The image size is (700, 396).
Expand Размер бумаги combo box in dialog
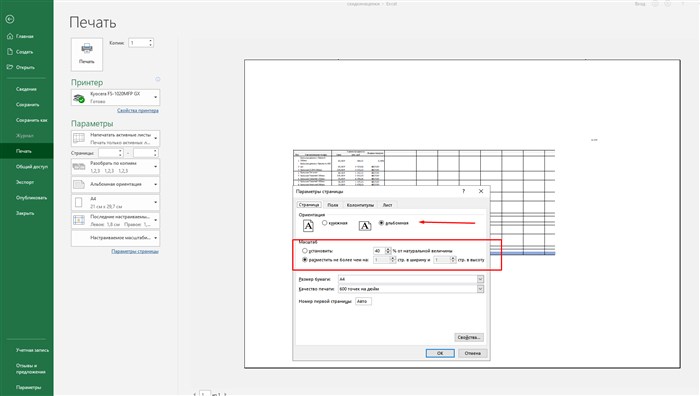(x=480, y=279)
